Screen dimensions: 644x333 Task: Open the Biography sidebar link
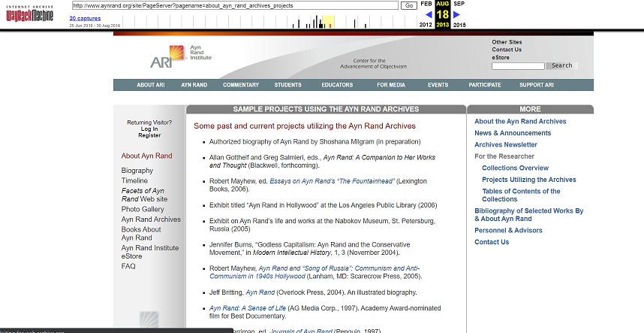137,170
